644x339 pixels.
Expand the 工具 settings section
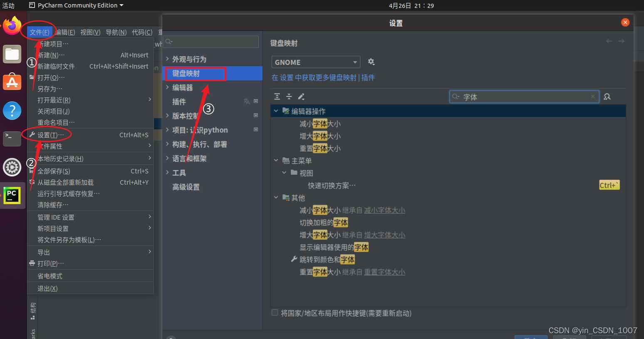tap(167, 173)
